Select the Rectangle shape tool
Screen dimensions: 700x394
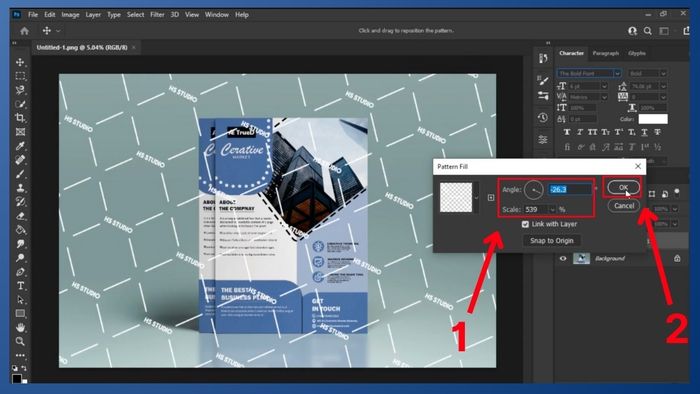pyautogui.click(x=20, y=313)
